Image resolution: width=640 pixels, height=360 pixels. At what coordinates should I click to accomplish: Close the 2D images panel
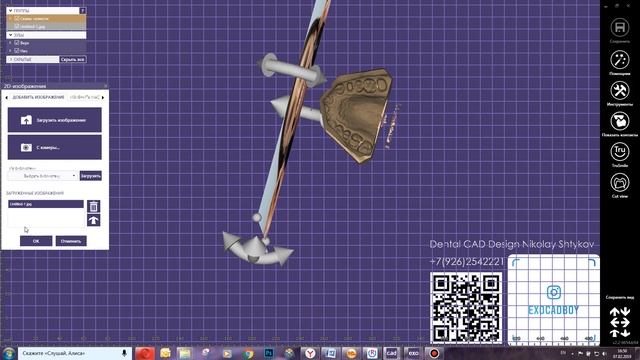click(x=105, y=86)
